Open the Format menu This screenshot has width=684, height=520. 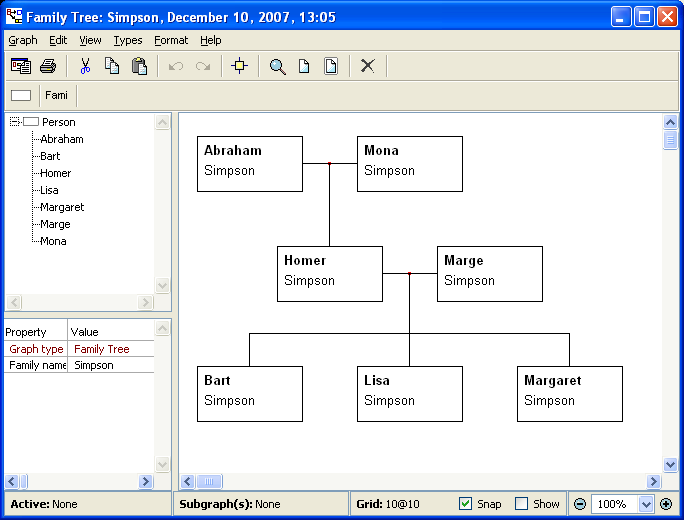[171, 41]
